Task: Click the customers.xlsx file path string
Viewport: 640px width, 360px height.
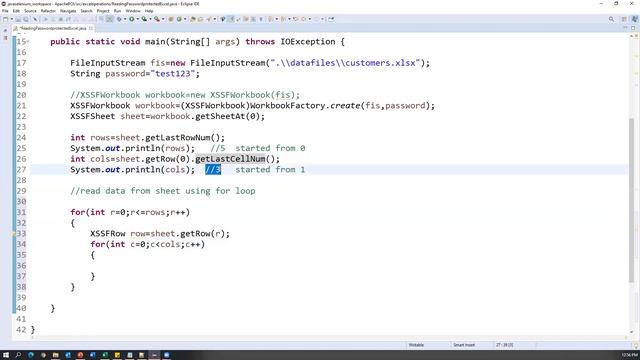Action: pyautogui.click(x=345, y=63)
